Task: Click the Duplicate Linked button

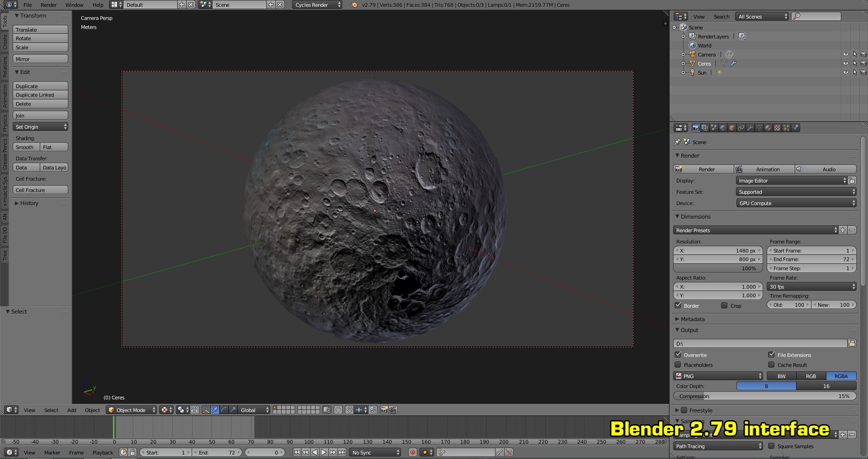Action: tap(40, 95)
